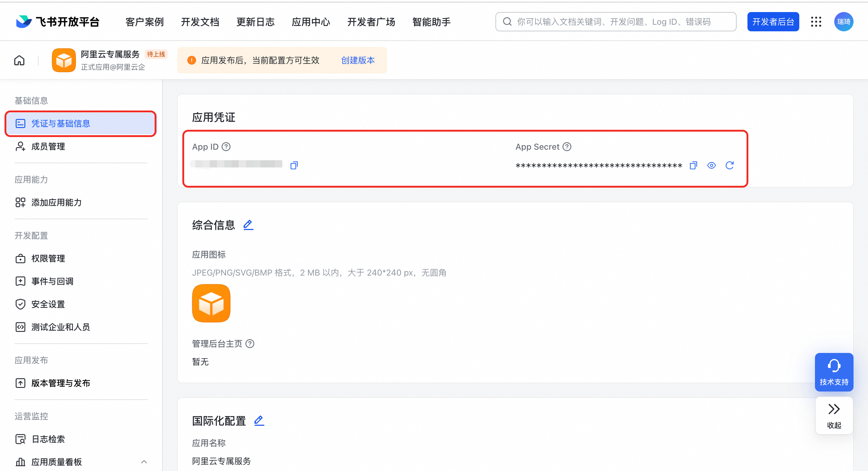
Task: Open 事件与回调 in the sidebar
Action: pos(52,281)
